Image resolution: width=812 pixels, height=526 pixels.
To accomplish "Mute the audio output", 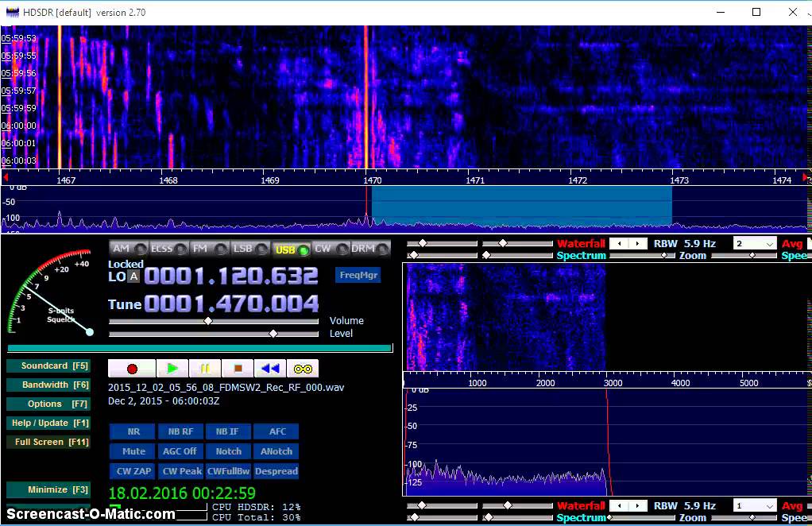I will pyautogui.click(x=133, y=451).
